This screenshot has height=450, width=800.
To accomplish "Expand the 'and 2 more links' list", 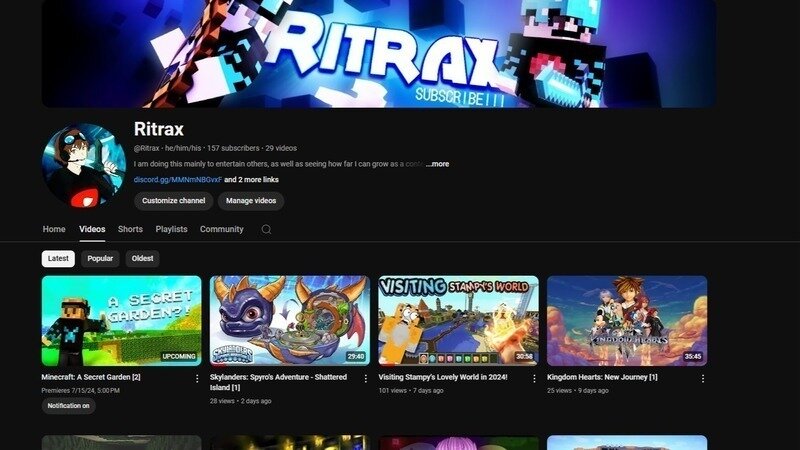I will (251, 180).
